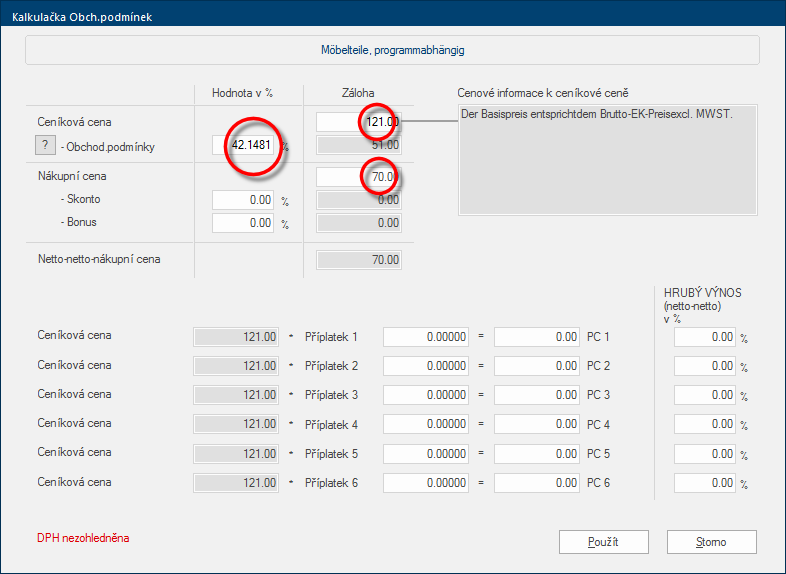Focus the PC 6 result field
Viewport: 786px width, 574px height.
click(x=537, y=483)
